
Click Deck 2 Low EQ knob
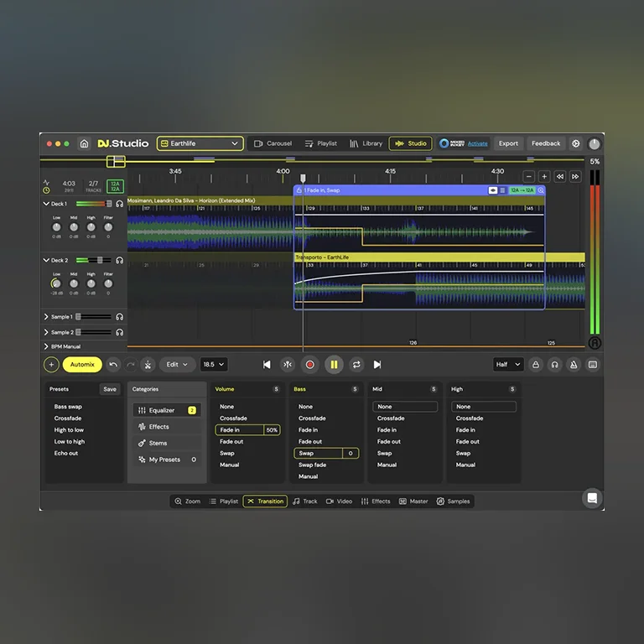56,283
